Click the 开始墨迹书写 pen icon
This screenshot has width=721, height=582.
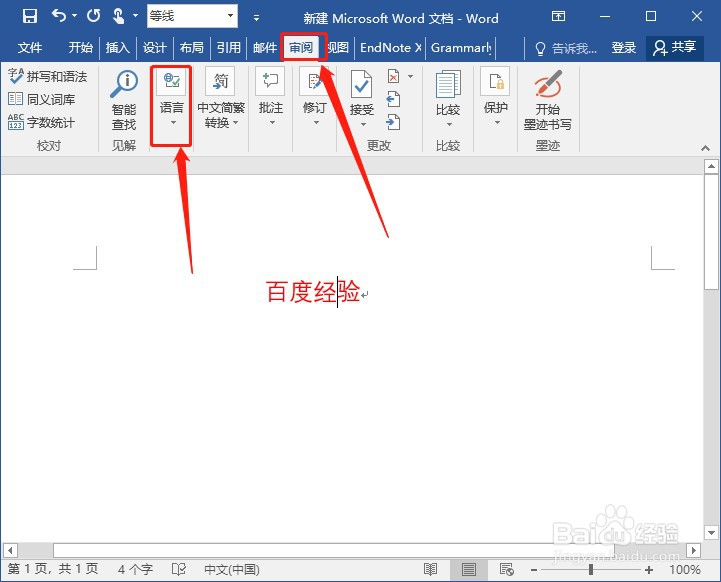548,83
